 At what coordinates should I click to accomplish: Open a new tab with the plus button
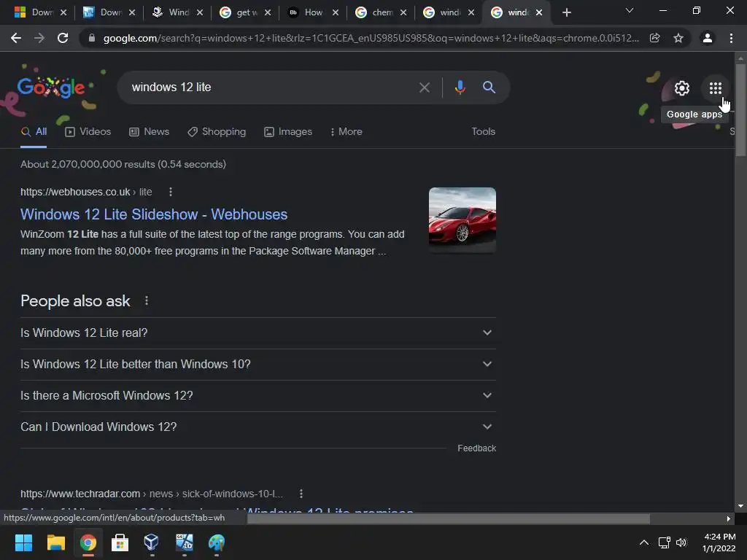point(566,13)
